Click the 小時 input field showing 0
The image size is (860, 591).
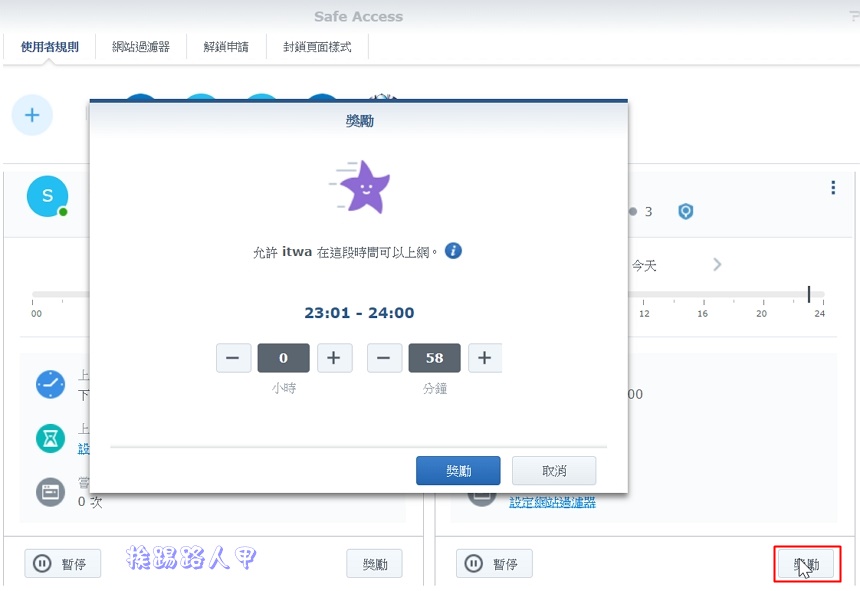pos(284,358)
